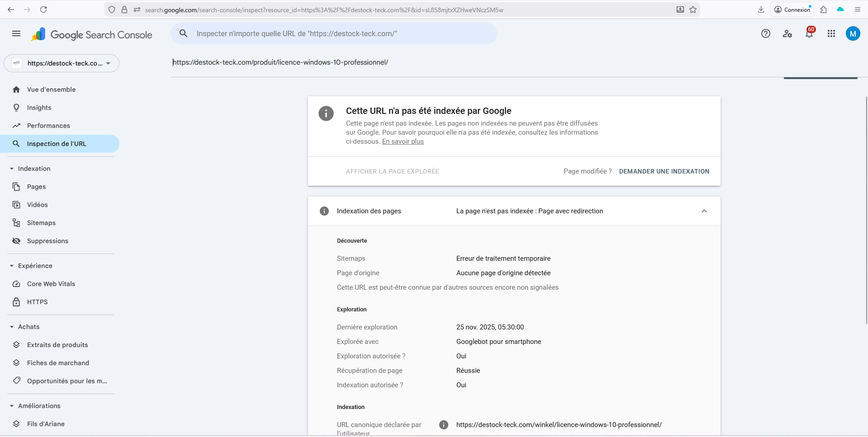This screenshot has height=437, width=868.
Task: Click the canonical URL info icon
Action: click(444, 425)
